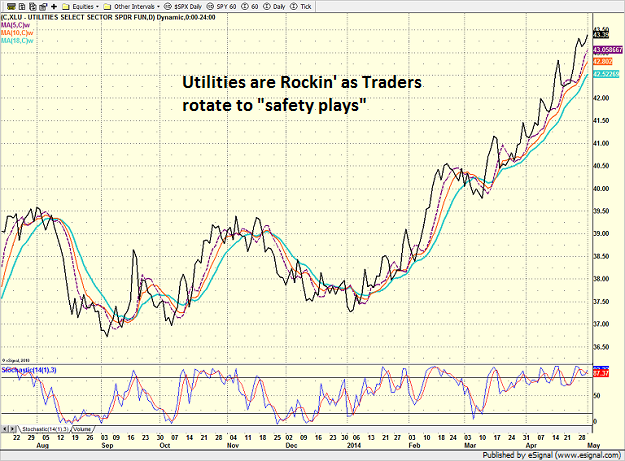This screenshot has width=625, height=461.
Task: Click the XLU symbol title text
Action: coord(108,18)
